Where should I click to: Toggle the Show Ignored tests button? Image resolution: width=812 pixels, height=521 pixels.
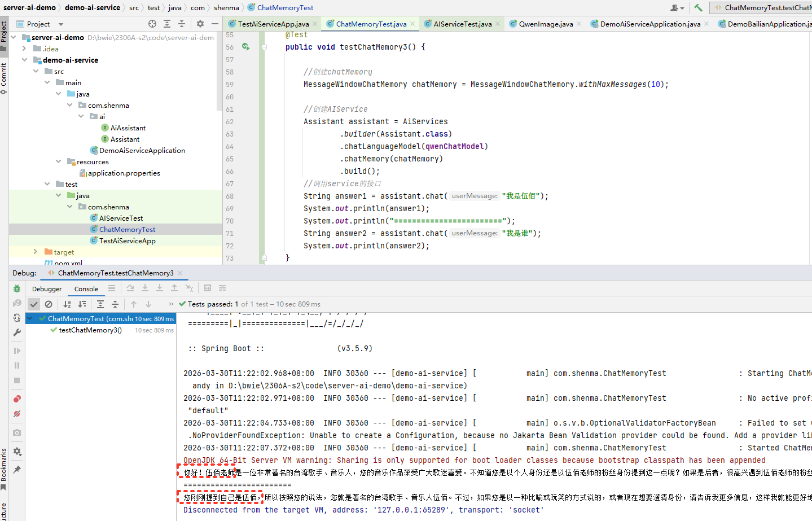(49, 304)
